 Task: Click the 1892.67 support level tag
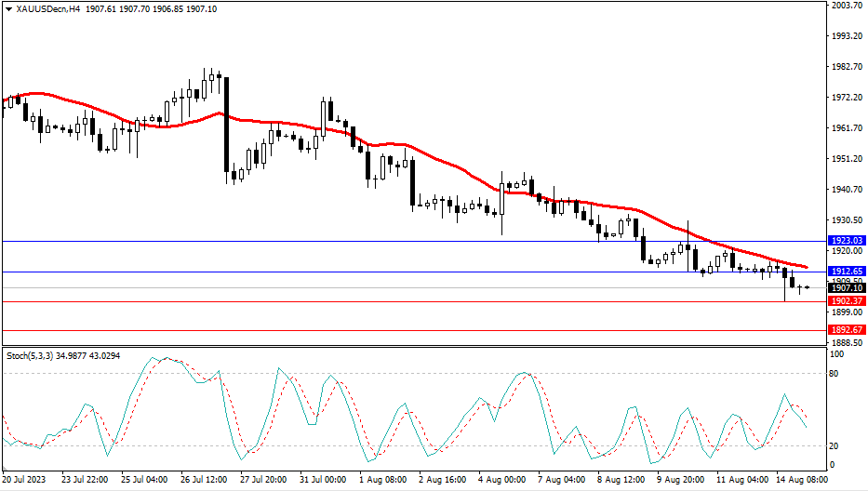tap(846, 330)
